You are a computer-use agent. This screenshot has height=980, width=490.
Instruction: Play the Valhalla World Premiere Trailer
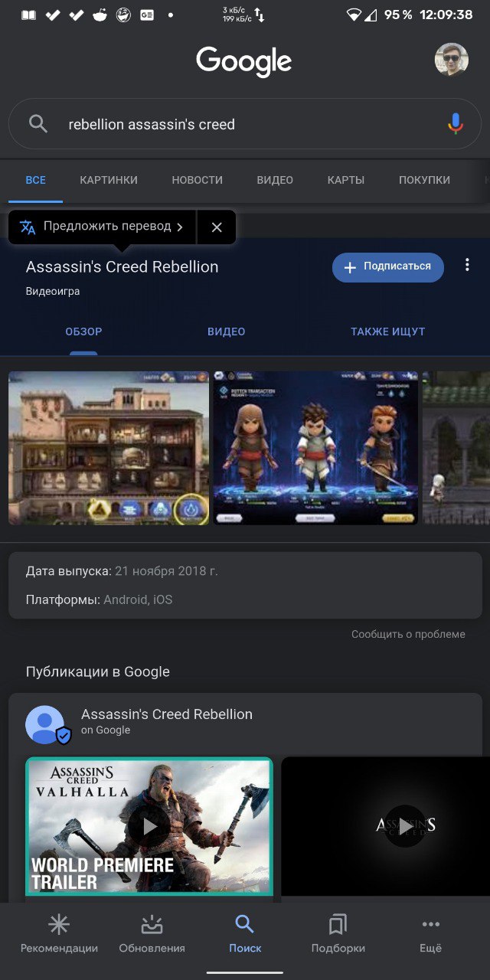[149, 826]
